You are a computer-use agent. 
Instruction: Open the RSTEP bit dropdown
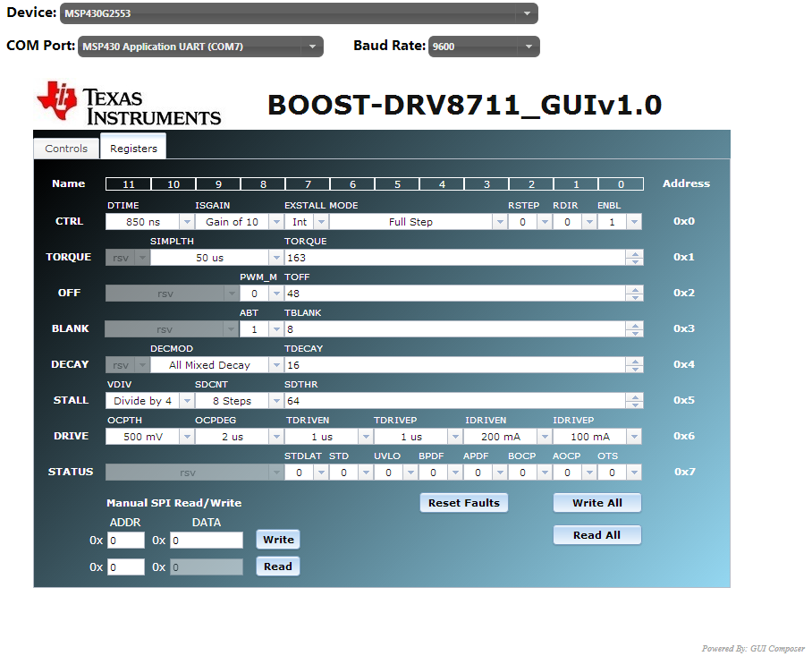pos(529,222)
